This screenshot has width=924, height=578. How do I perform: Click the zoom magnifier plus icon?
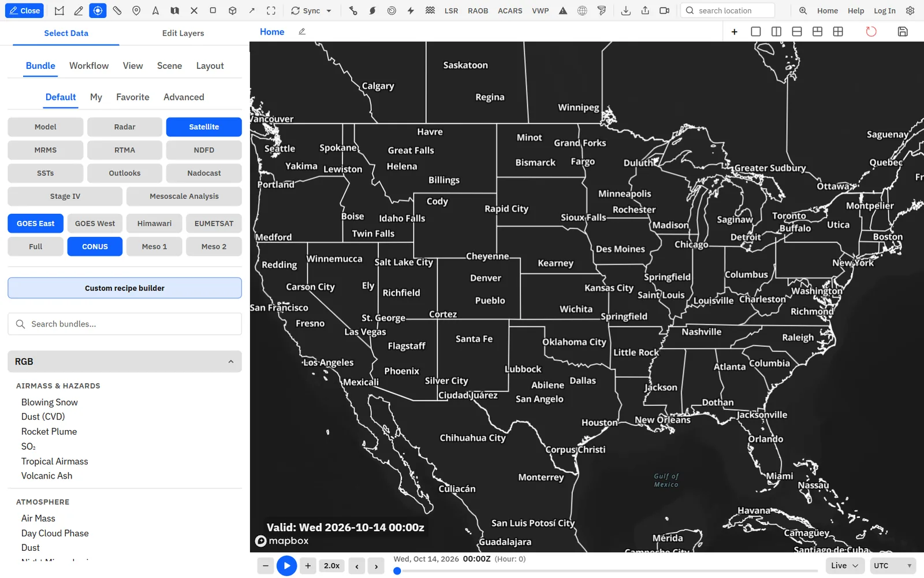803,10
